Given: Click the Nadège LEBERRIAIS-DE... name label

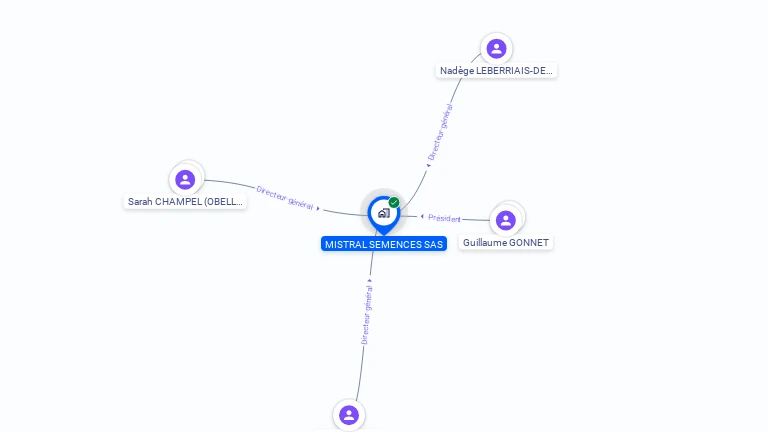Looking at the screenshot, I should [x=496, y=71].
